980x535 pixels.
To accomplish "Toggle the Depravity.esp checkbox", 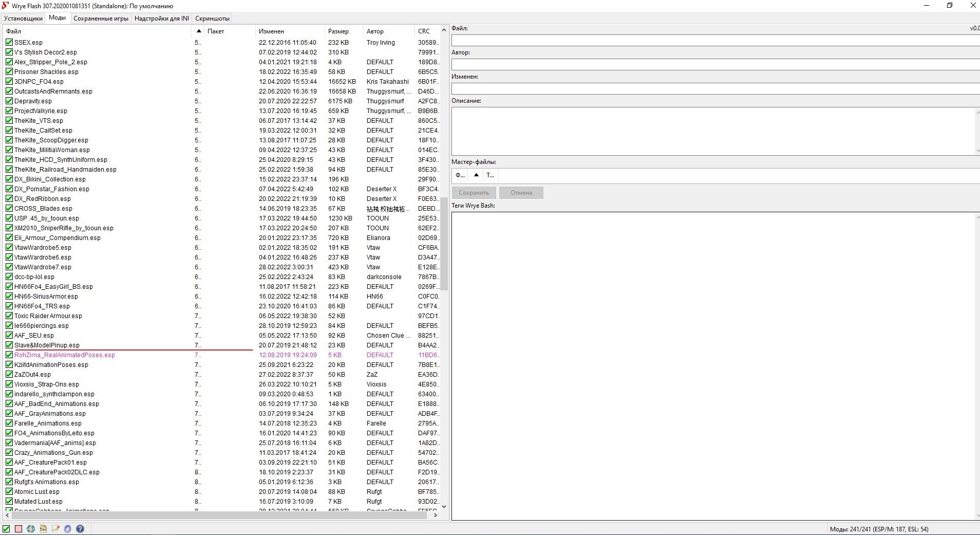I will (x=9, y=101).
